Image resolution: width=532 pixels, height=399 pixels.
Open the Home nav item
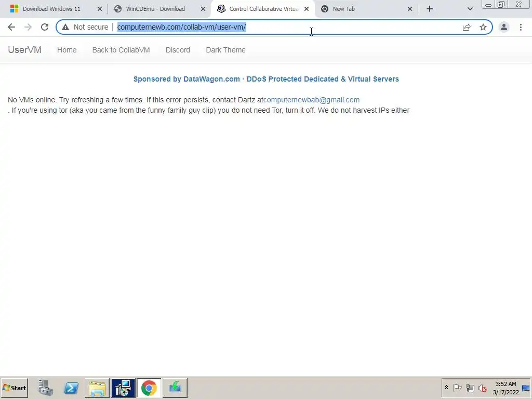point(67,50)
